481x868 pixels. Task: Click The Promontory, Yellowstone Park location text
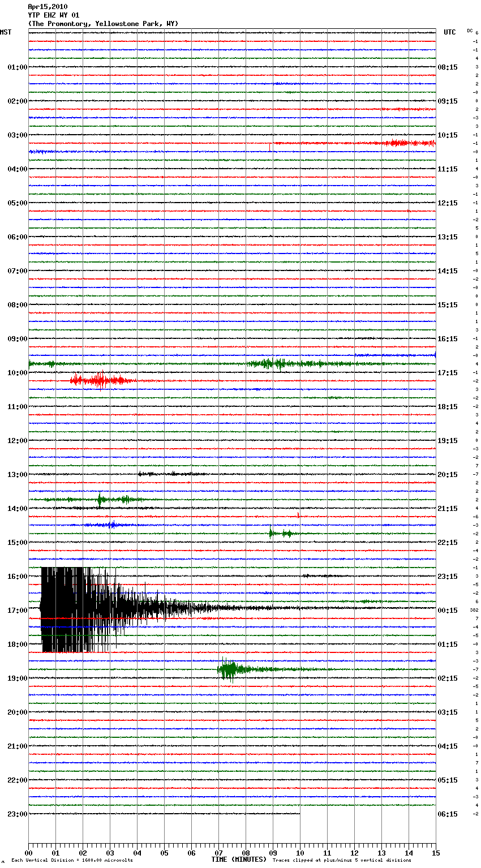[x=103, y=24]
